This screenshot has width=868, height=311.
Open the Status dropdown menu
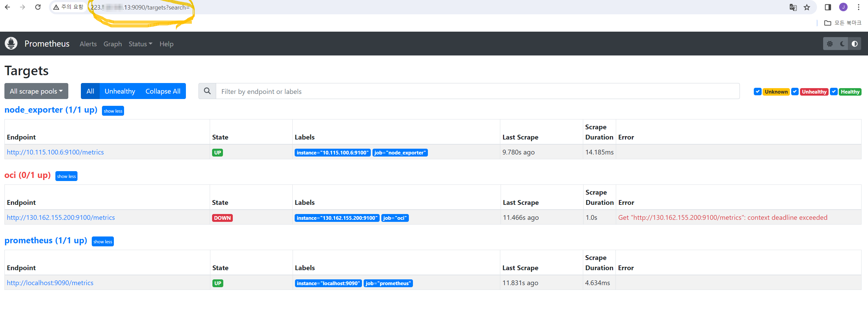tap(140, 44)
